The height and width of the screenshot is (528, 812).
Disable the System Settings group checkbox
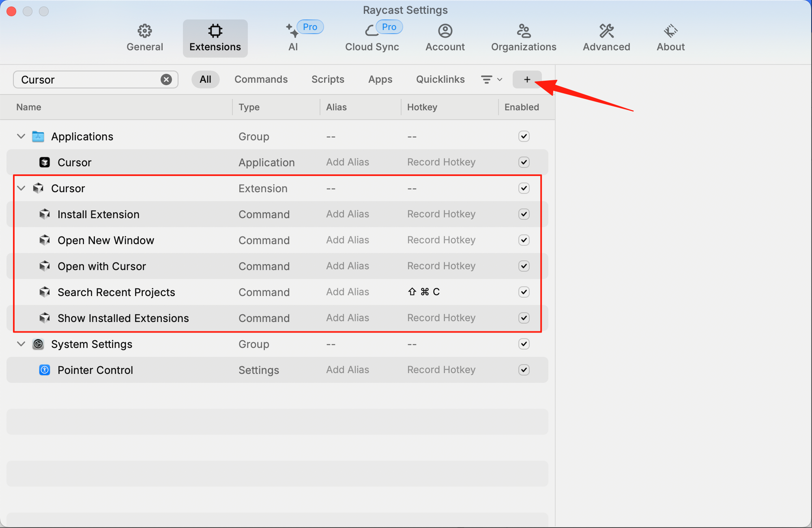pyautogui.click(x=524, y=344)
